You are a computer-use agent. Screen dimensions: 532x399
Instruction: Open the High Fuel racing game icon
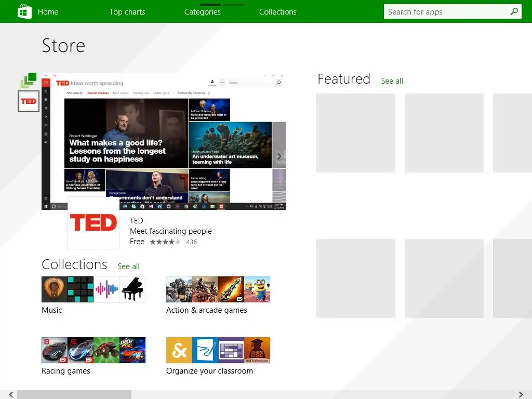click(132, 350)
